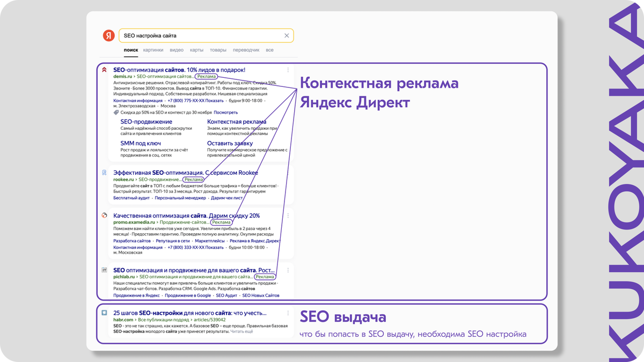The height and width of the screenshot is (362, 644).
Task: Open '25 шагов SEO-настройки для нового сайта'
Action: tap(190, 313)
